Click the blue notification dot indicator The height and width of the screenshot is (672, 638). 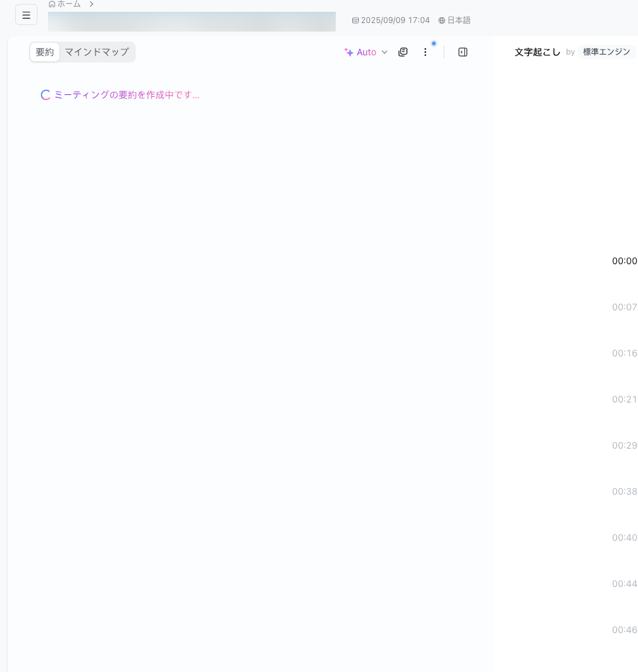tap(434, 43)
